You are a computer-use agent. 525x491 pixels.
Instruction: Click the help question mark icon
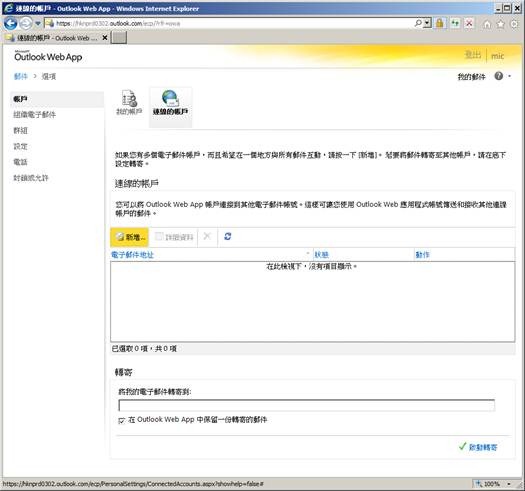(x=499, y=76)
